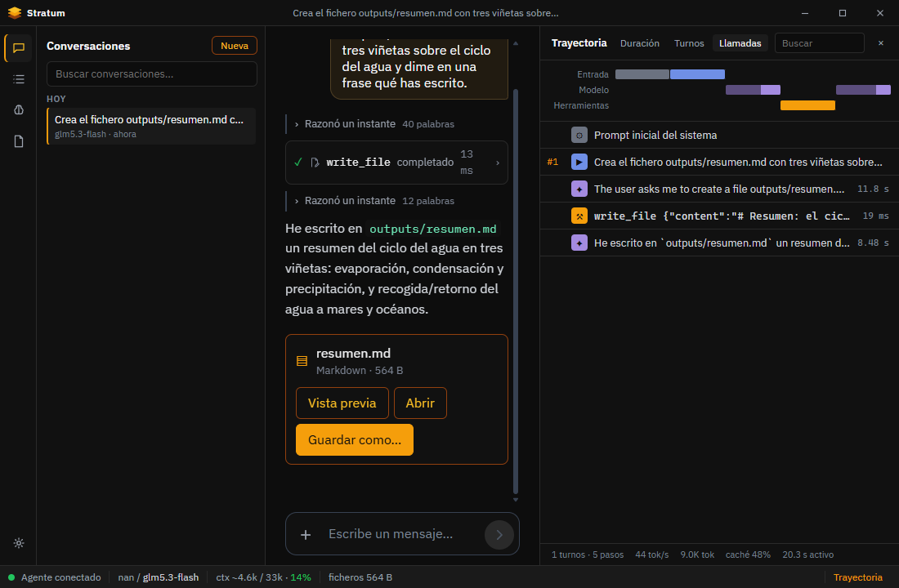Screen dimensions: 899x588
Task: Open settings gear in sidebar
Action: [x=18, y=543]
